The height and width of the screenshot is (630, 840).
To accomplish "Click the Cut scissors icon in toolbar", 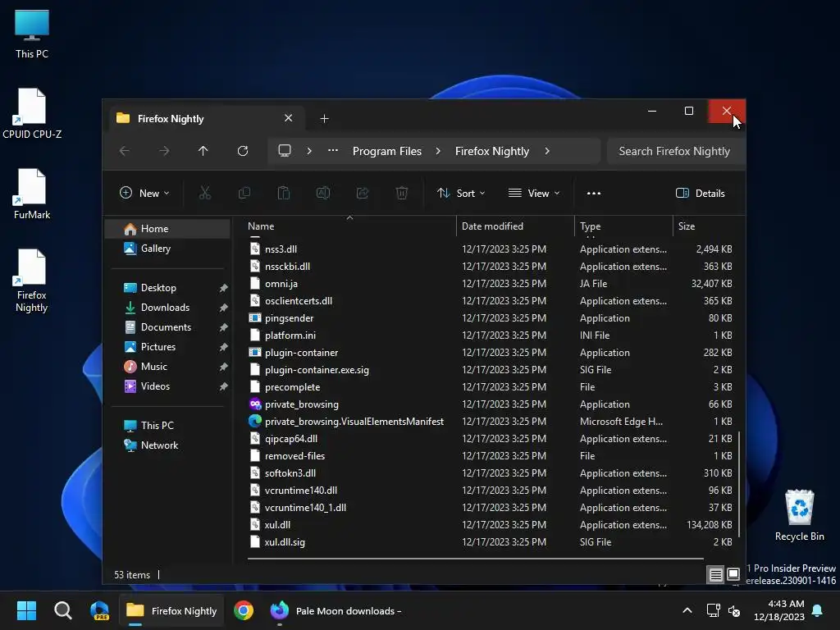I will (x=204, y=193).
